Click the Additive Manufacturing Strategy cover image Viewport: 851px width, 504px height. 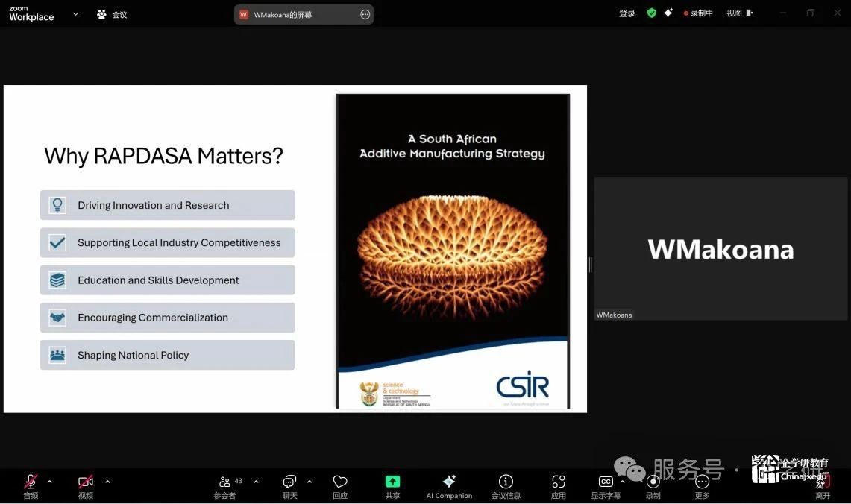453,251
